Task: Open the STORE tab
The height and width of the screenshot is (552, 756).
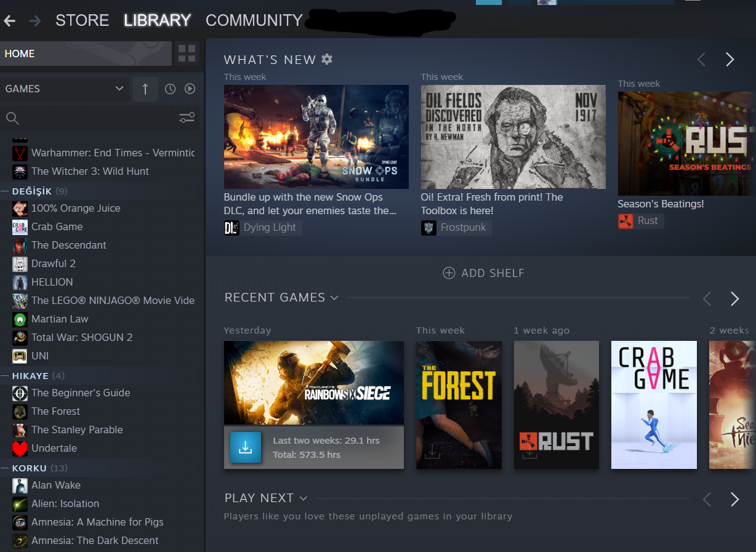Action: [x=82, y=20]
